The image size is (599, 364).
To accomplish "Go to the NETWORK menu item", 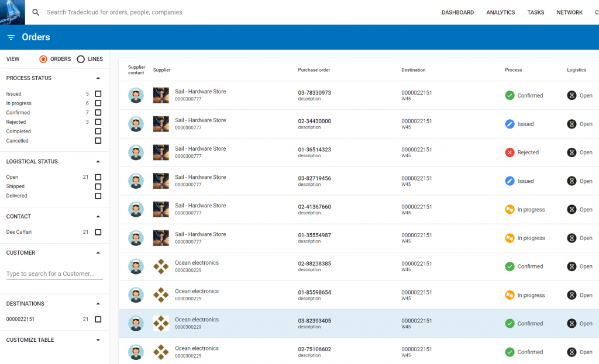I will 569,12.
